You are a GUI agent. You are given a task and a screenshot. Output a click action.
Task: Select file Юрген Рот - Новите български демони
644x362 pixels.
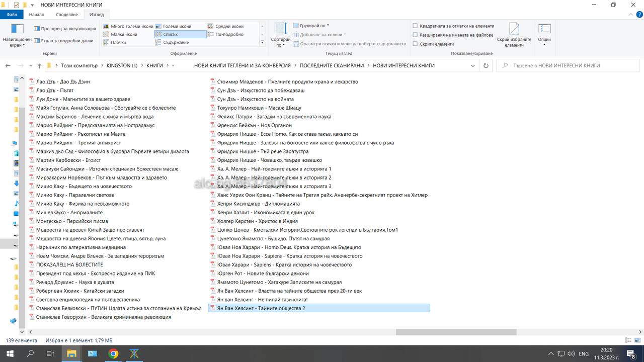263,274
